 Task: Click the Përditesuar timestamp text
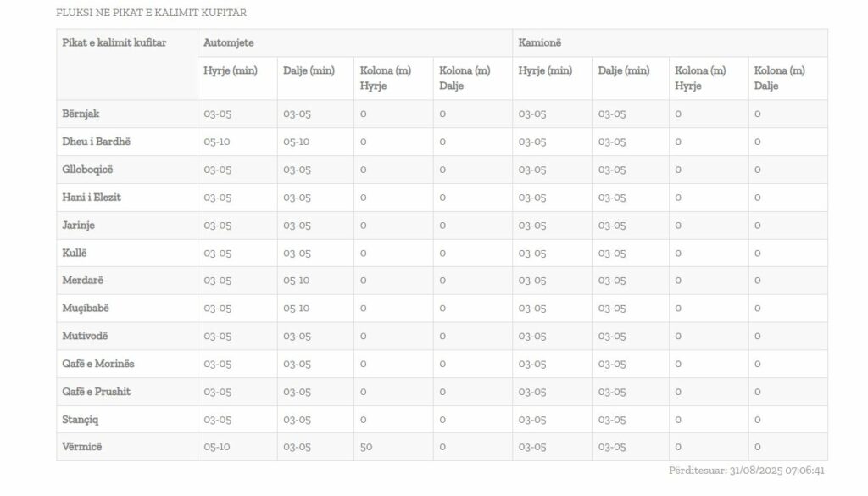pyautogui.click(x=747, y=471)
